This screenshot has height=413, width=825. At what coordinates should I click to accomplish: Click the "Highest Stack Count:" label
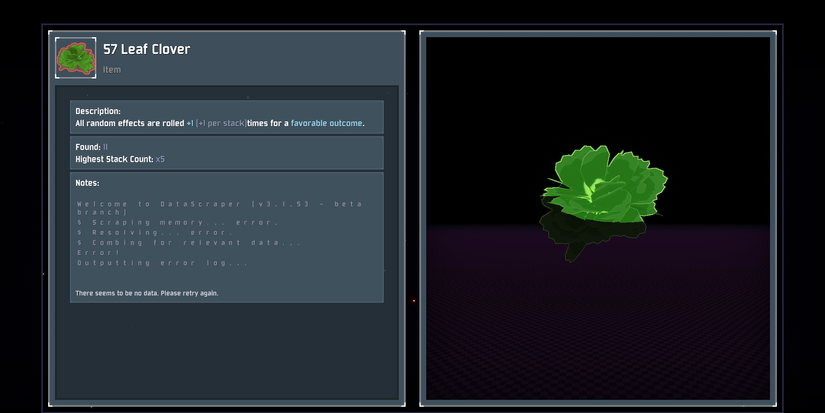click(114, 159)
